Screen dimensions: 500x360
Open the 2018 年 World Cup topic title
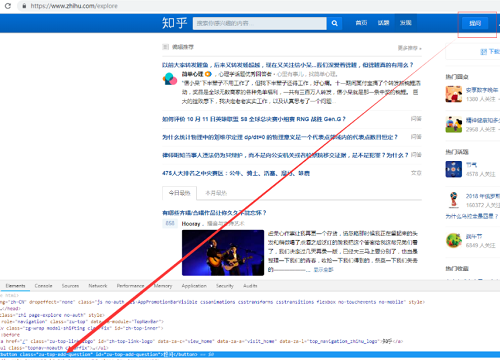click(x=483, y=196)
